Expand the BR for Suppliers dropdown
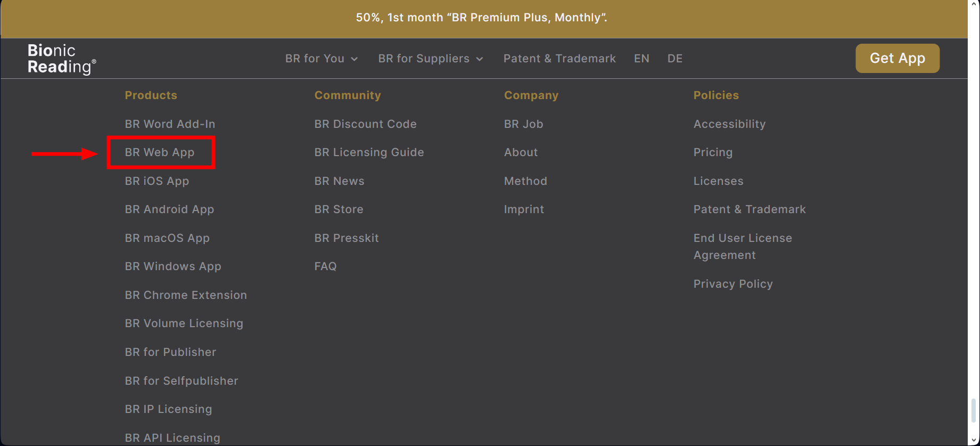 pyautogui.click(x=430, y=59)
